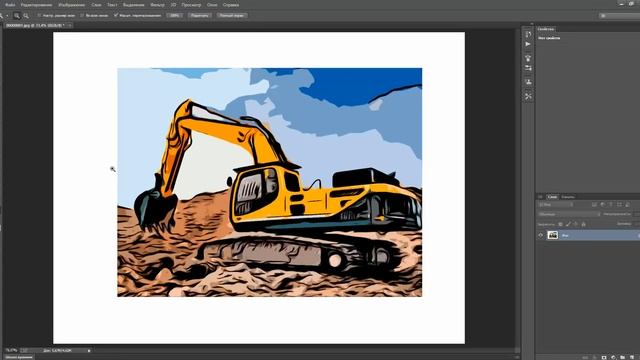Open the panel icon just below Brush Presets

[x=528, y=68]
